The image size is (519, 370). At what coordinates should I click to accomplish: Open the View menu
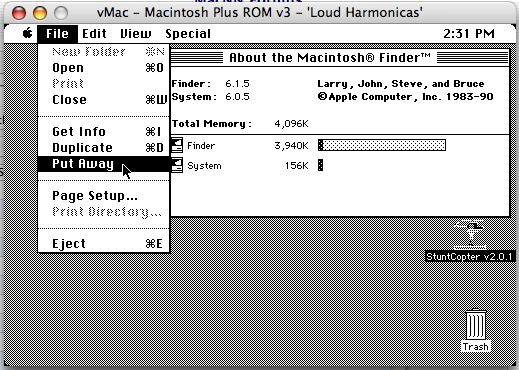pyautogui.click(x=136, y=34)
